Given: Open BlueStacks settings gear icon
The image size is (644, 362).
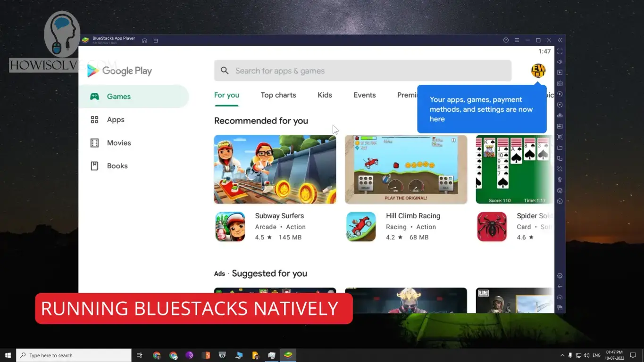Looking at the screenshot, I should [x=560, y=276].
